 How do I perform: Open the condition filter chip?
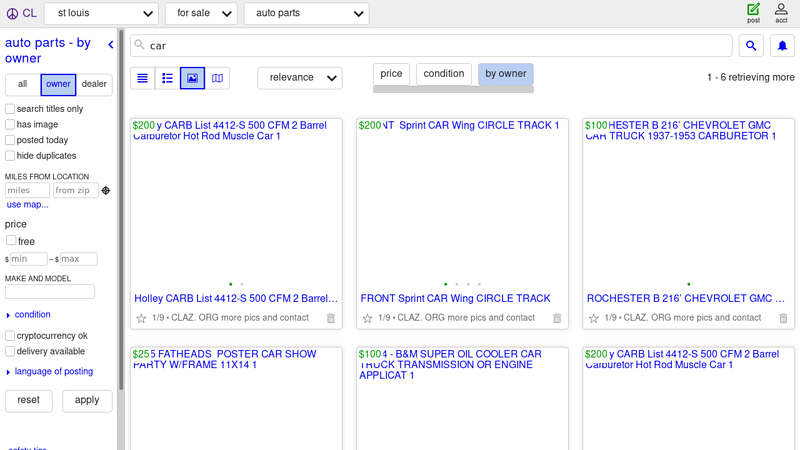pos(444,74)
